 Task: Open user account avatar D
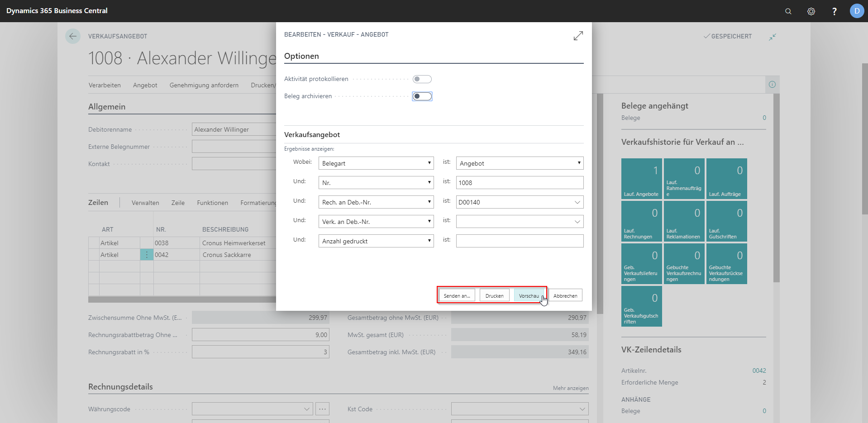(x=857, y=11)
